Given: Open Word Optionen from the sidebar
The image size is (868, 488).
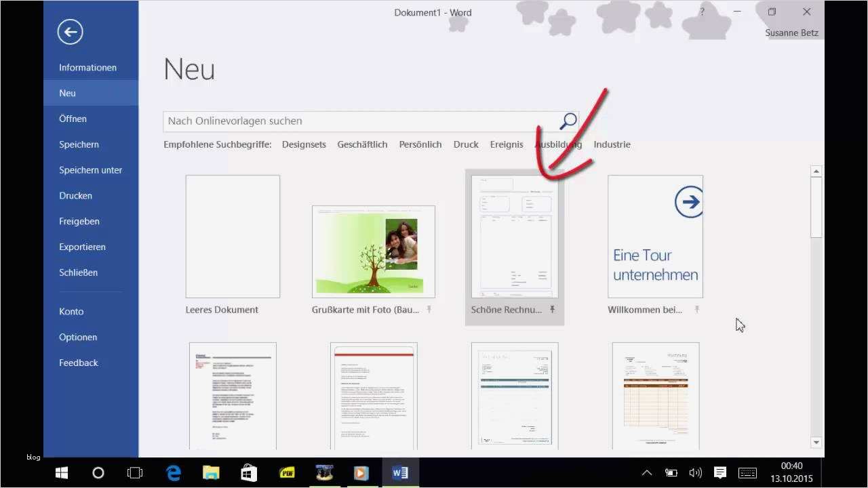Looking at the screenshot, I should point(77,337).
